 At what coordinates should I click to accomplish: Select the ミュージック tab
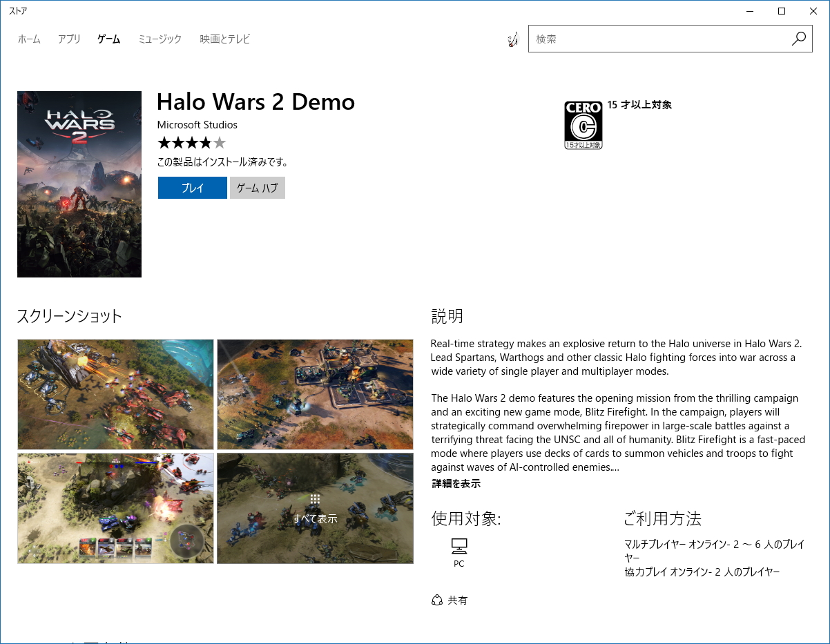159,39
